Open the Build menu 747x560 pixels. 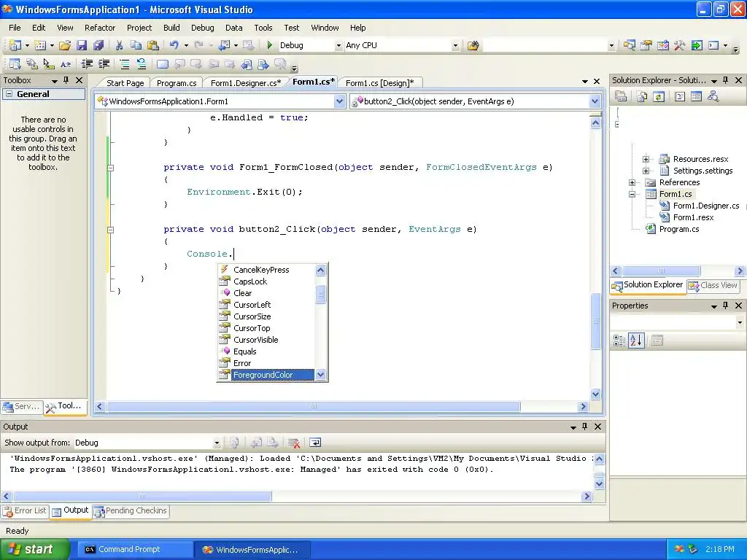coord(171,28)
